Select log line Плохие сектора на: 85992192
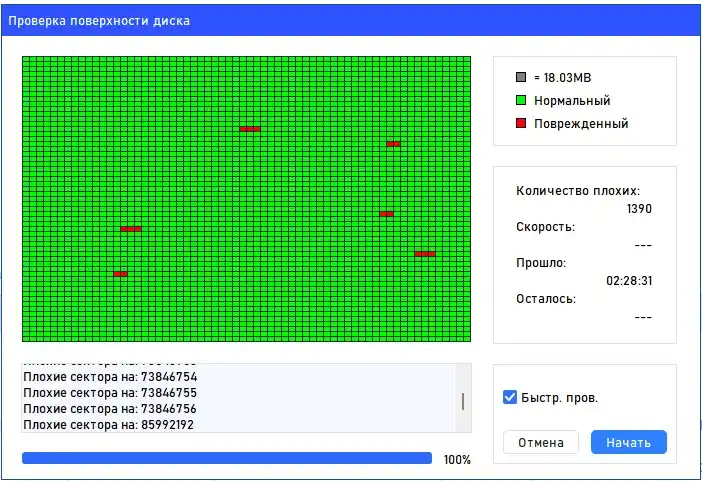 click(x=108, y=425)
